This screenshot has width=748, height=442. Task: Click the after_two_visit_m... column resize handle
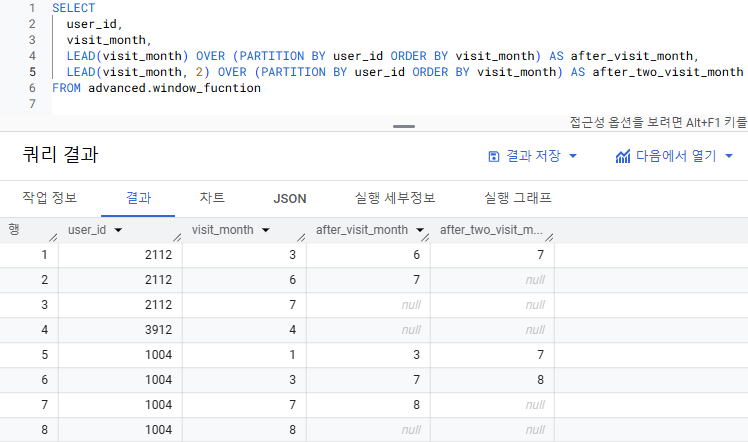tap(549, 237)
